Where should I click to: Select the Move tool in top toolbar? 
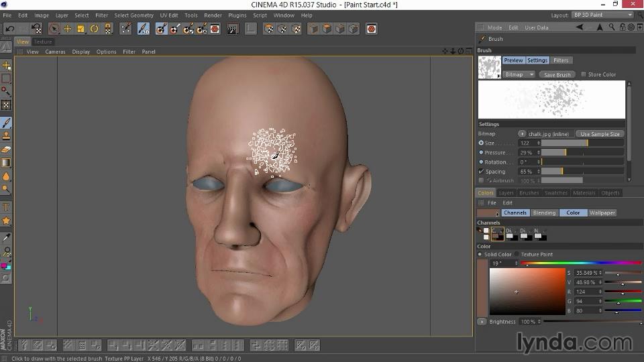[x=68, y=29]
